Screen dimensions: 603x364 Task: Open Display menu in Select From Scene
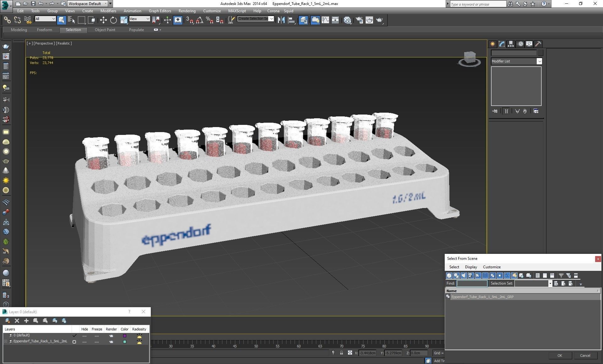pos(471,267)
